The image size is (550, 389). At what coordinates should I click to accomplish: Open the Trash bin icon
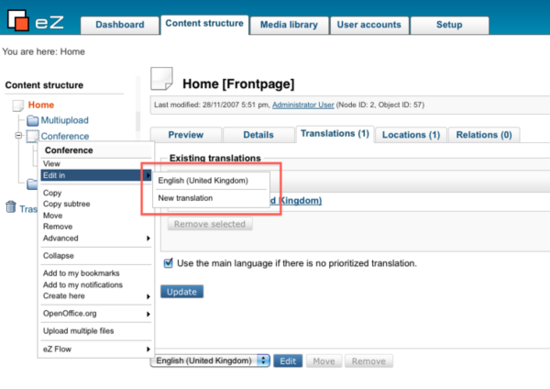tap(11, 207)
